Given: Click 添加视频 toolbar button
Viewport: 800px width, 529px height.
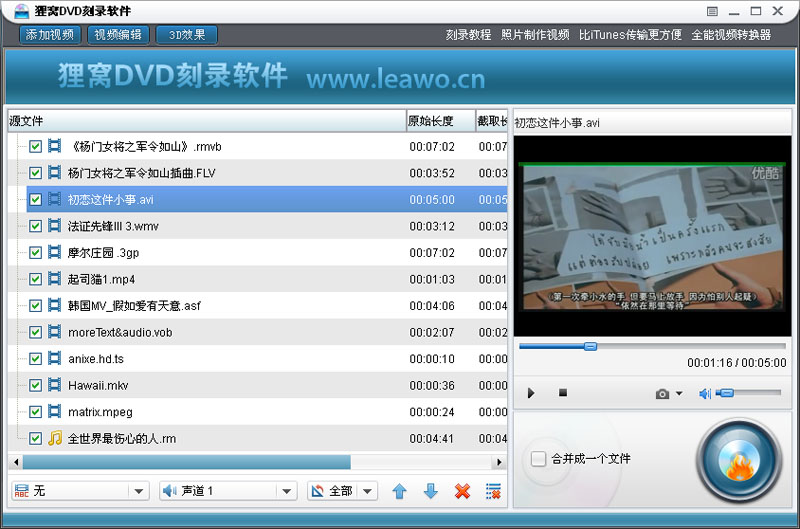Looking at the screenshot, I should (x=49, y=35).
